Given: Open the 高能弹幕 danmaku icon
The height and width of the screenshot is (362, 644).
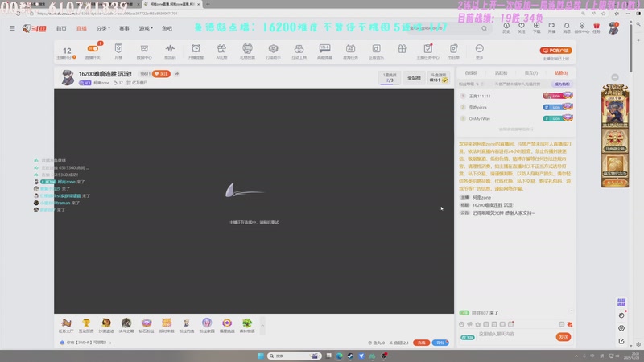Looking at the screenshot, I should coord(325,48).
